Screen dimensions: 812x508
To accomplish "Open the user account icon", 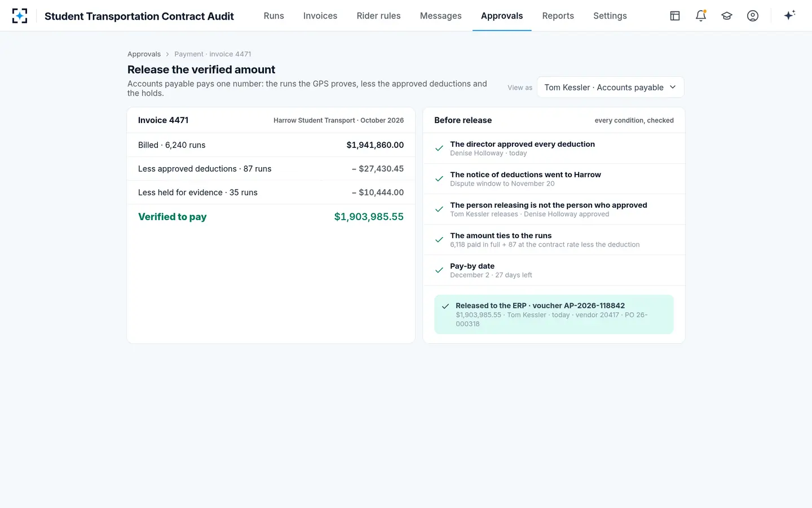I will coord(753,16).
